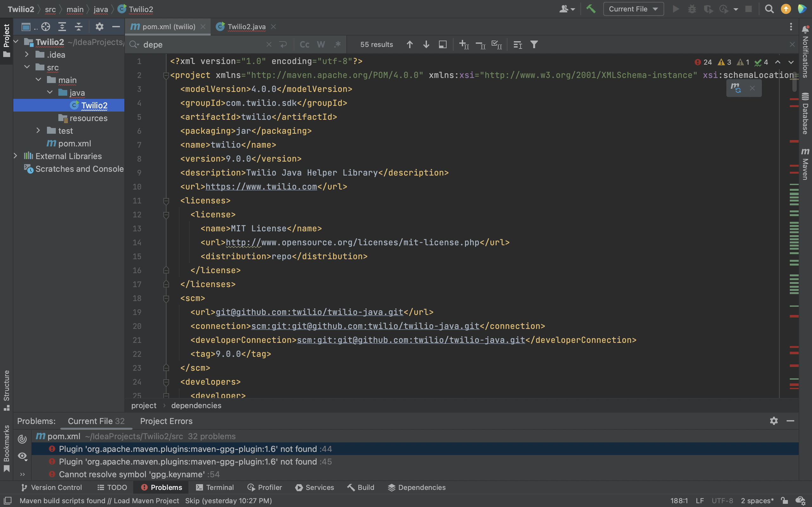This screenshot has width=812, height=507.
Task: Open the Project Errors tab
Action: 166,421
